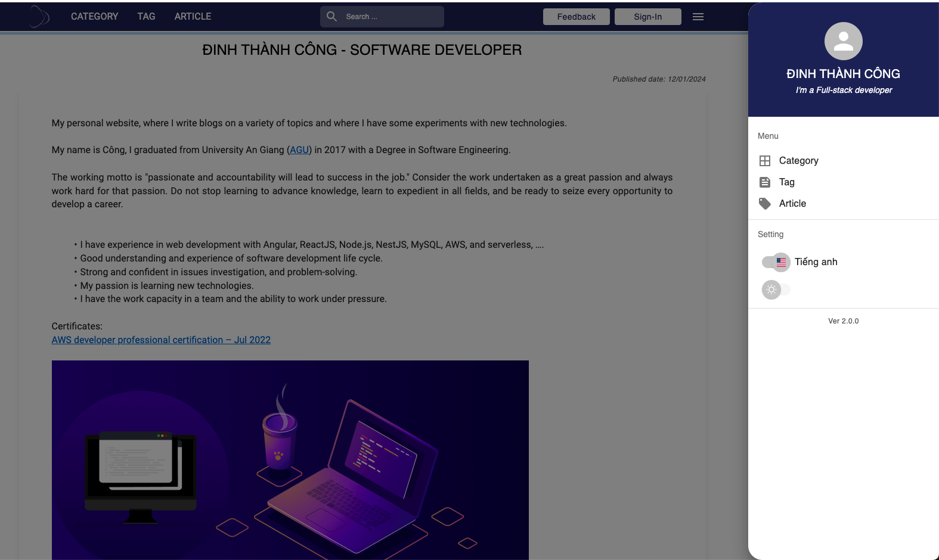Image resolution: width=939 pixels, height=560 pixels.
Task: Open ARTICLE in the top navigation
Action: point(193,17)
